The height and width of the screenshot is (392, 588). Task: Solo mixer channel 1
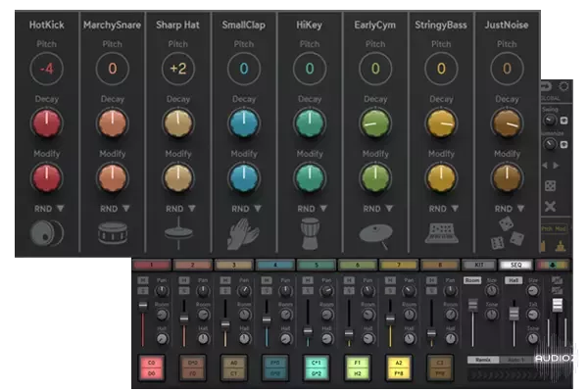point(143,291)
